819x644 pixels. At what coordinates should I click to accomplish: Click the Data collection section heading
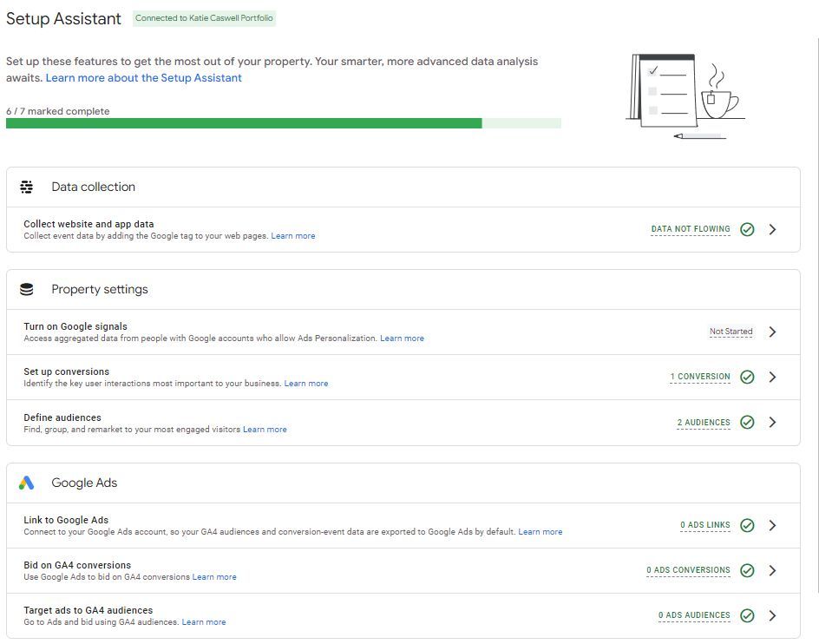pyautogui.click(x=93, y=187)
